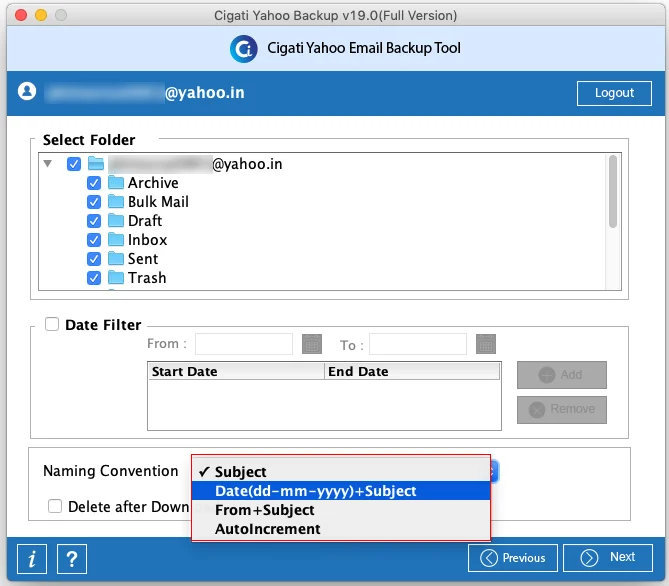Viewport: 669px width, 586px height.
Task: Click the Archive folder icon
Action: tap(116, 183)
